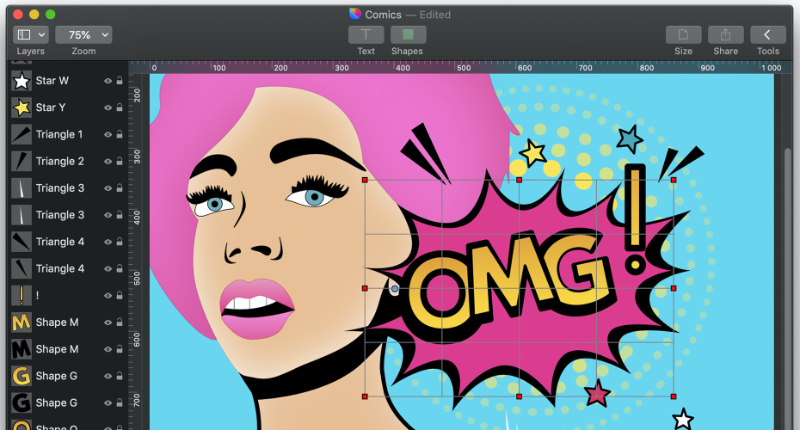Click the top-center selection handle

[519, 180]
